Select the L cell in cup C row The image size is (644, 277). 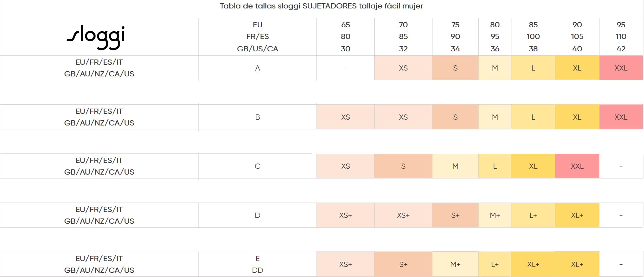495,166
